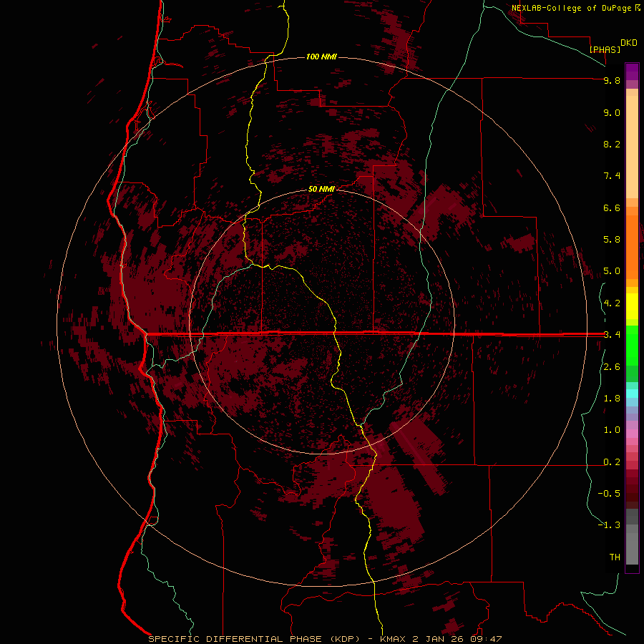
Task: Click the [PHAS] unit label
Action: [605, 49]
